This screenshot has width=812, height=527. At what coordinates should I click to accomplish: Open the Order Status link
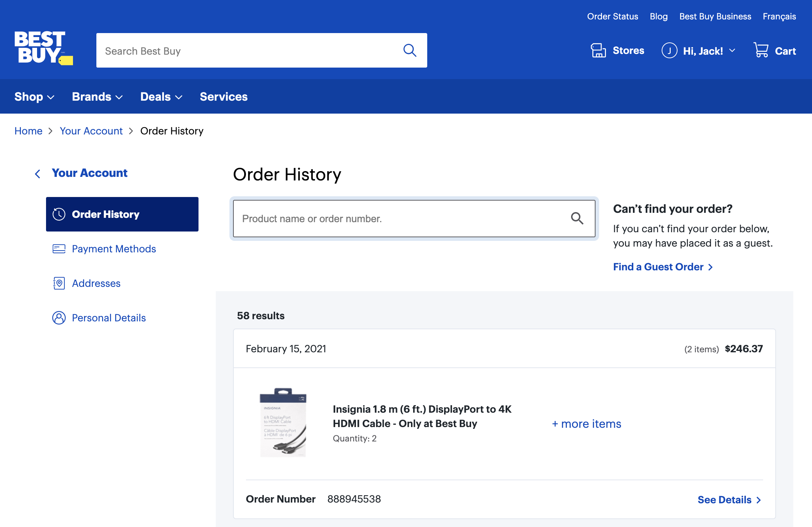click(x=612, y=17)
